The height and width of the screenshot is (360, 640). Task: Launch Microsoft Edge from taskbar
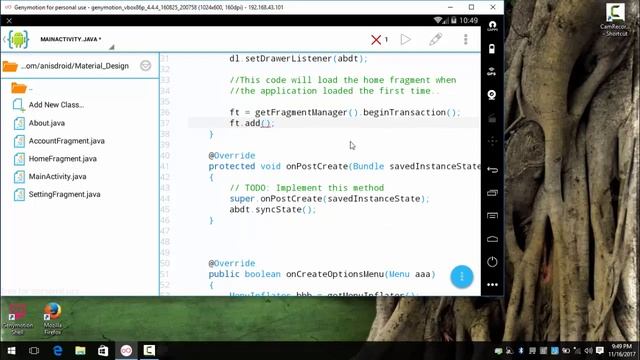pyautogui.click(x=58, y=351)
